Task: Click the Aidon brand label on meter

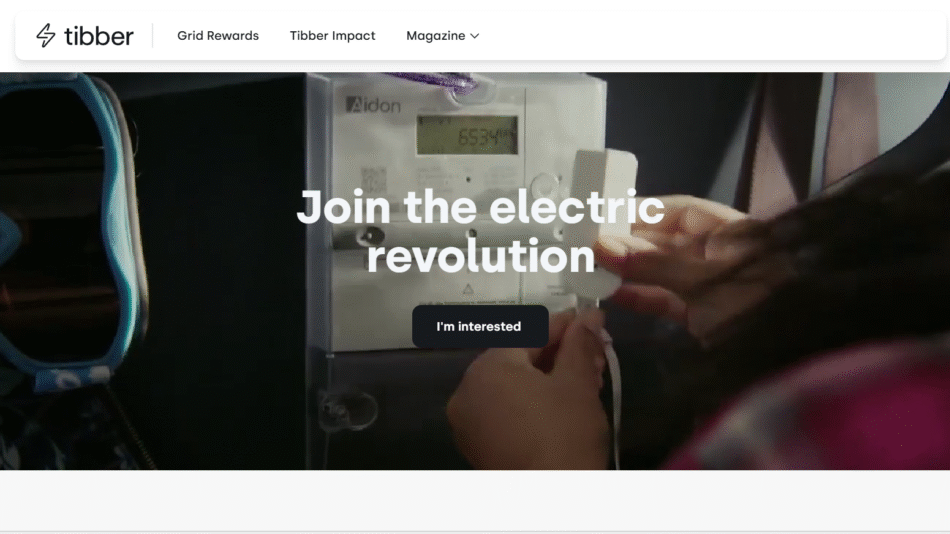Action: [x=373, y=105]
